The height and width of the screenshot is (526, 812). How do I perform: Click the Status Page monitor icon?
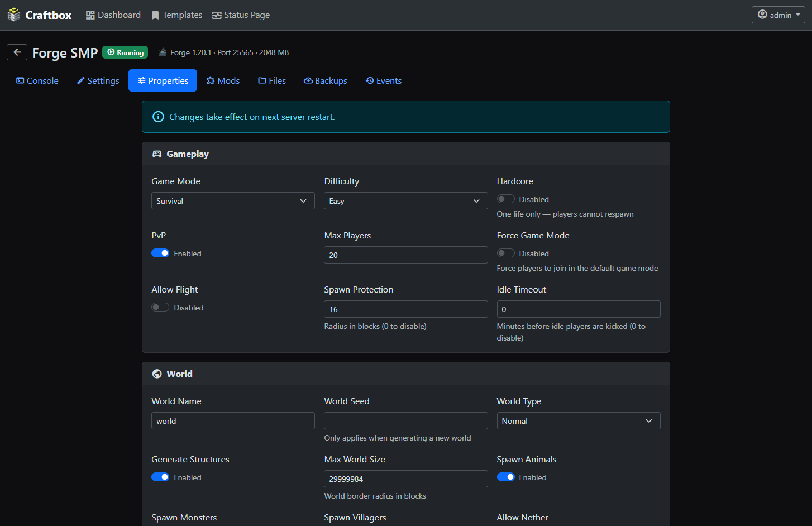click(x=217, y=15)
